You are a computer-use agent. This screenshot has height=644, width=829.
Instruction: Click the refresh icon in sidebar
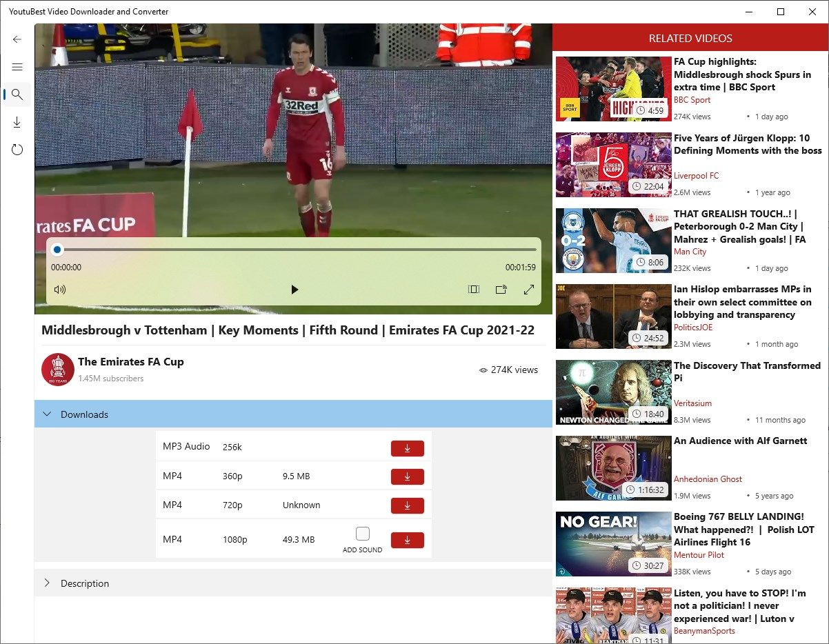(17, 150)
